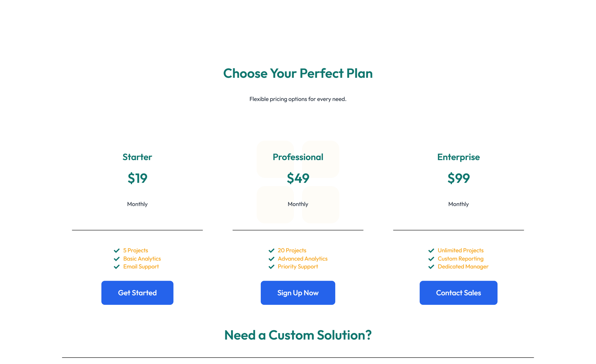Click the Monthly label under Enterprise
The height and width of the screenshot is (364, 596).
point(459,204)
